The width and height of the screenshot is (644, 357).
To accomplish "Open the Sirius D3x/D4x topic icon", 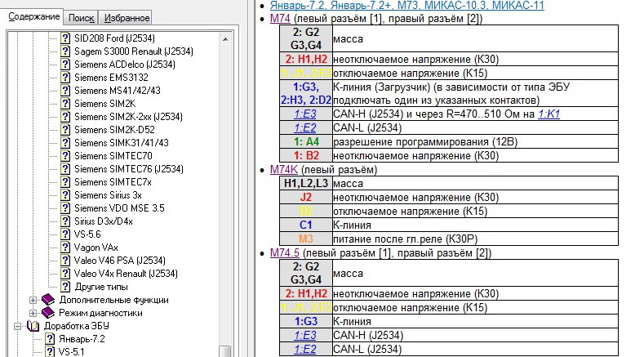I will (x=65, y=221).
